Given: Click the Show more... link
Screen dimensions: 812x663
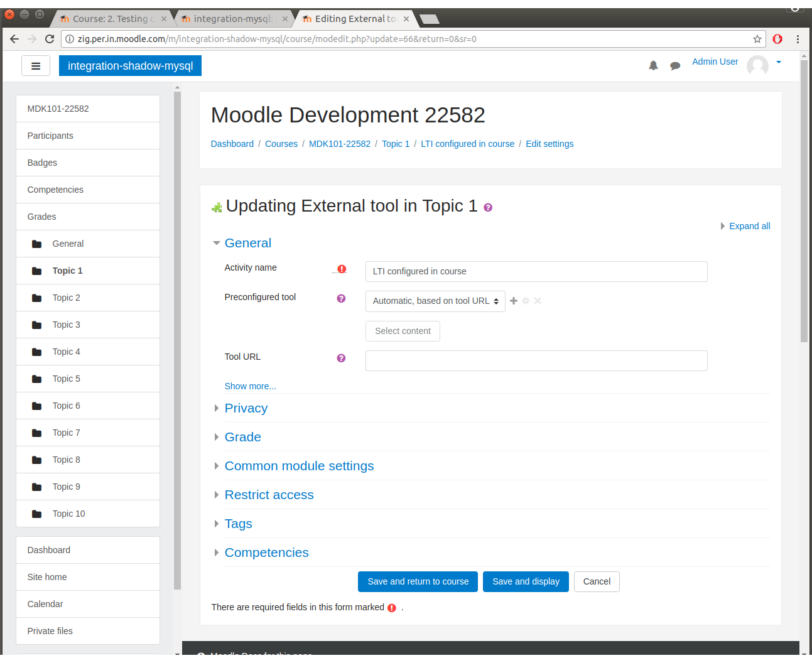Looking at the screenshot, I should click(250, 386).
